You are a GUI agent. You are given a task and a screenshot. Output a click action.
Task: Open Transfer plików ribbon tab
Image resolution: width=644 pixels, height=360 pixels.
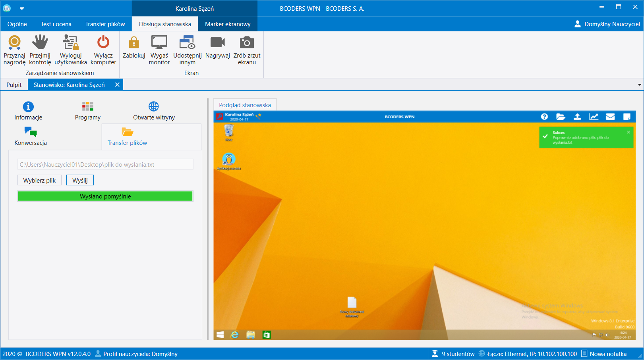(105, 24)
